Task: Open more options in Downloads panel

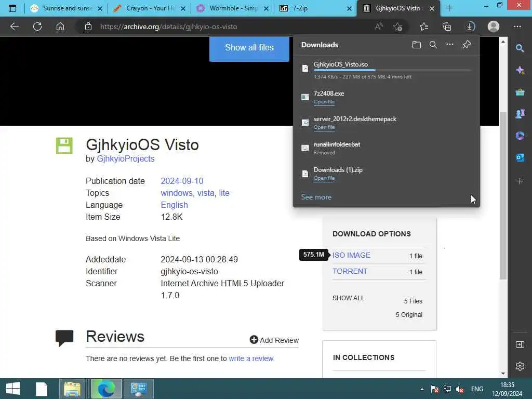Action: click(449, 44)
